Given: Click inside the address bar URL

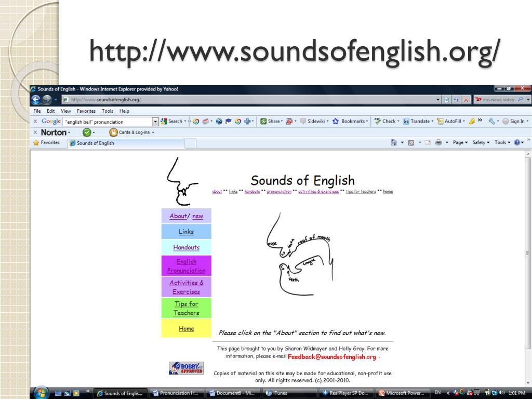Looking at the screenshot, I should point(249,100).
